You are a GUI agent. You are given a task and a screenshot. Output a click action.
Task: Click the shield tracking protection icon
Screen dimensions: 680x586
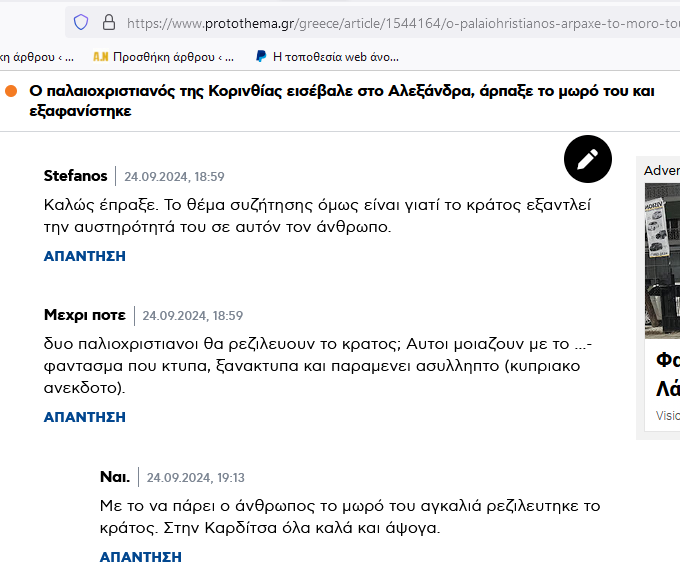point(81,22)
